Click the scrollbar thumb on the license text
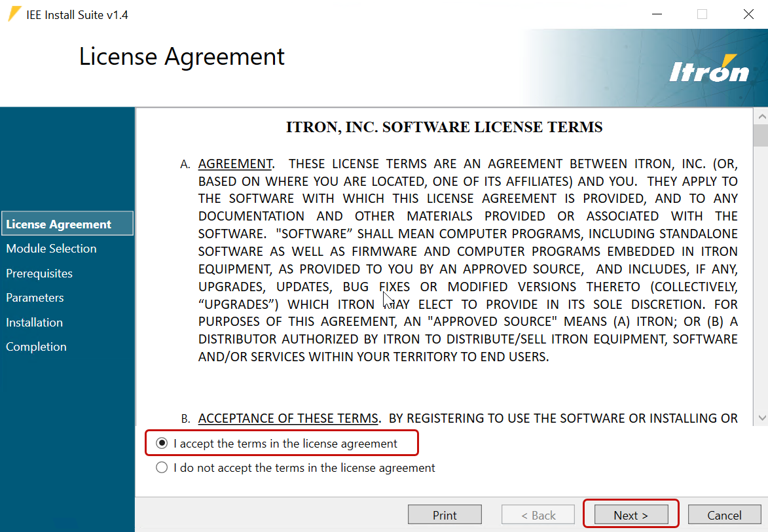 (761, 134)
